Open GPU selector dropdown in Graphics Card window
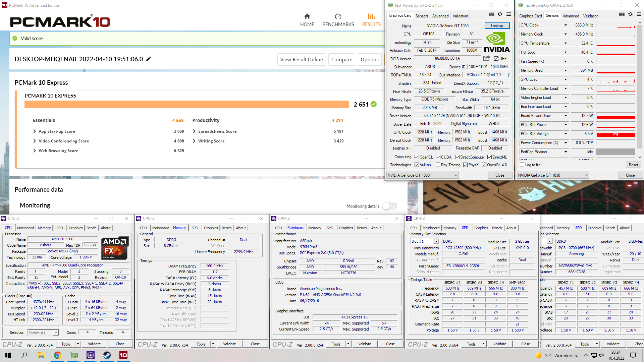This screenshot has height=362, width=644. (423, 175)
